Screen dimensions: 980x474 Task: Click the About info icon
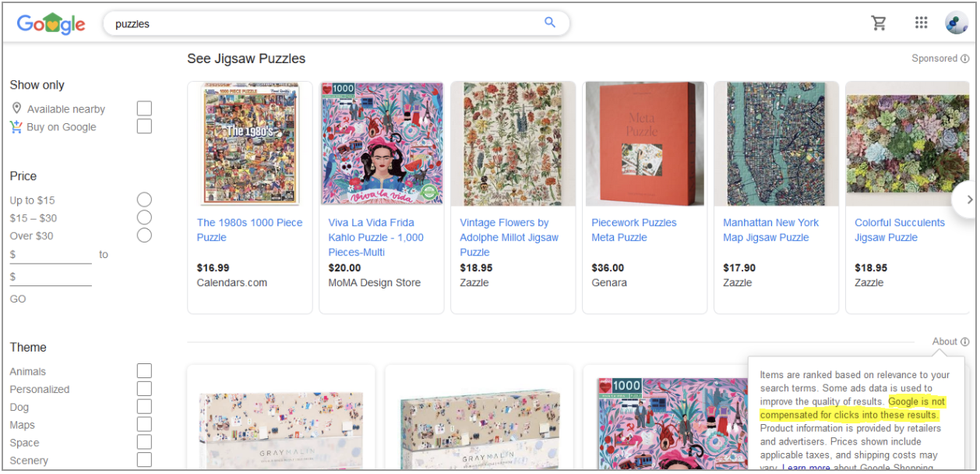(965, 341)
